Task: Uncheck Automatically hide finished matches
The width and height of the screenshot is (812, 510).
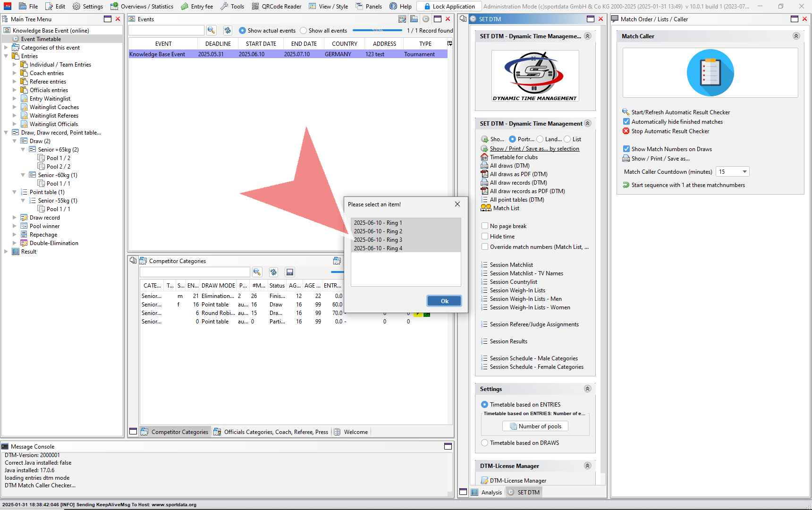Action: [626, 122]
